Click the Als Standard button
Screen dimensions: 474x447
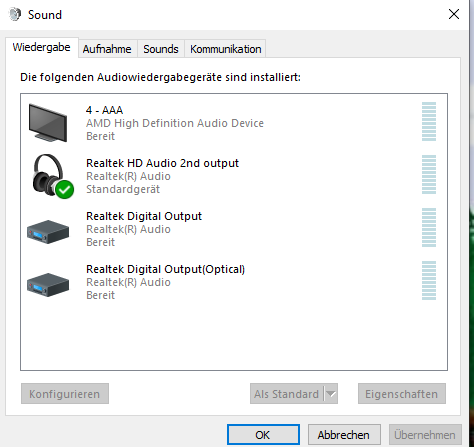click(287, 394)
